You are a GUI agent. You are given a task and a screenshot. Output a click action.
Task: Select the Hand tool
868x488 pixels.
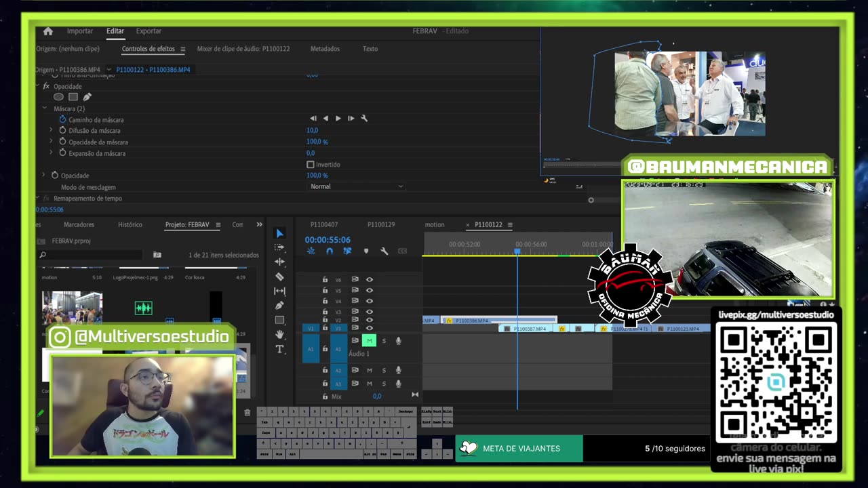(x=279, y=334)
